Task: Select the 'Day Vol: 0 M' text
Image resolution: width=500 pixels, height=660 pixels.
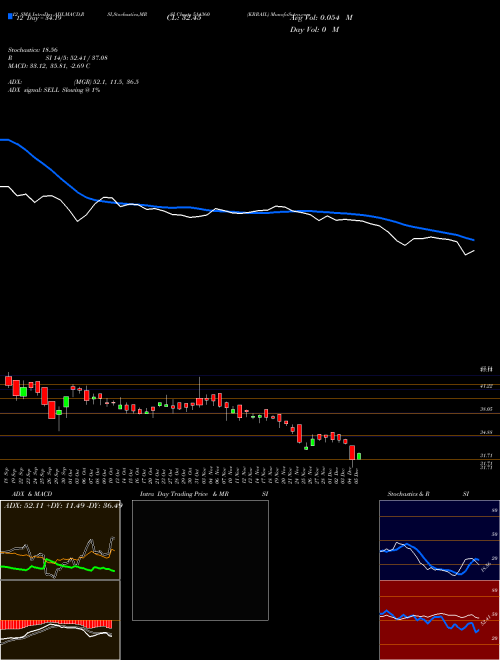Action: pyautogui.click(x=314, y=30)
